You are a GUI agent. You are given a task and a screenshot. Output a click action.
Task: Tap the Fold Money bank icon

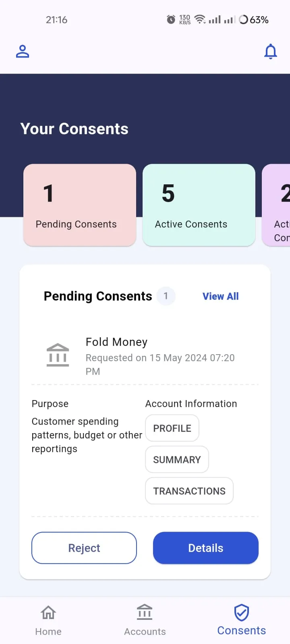58,355
